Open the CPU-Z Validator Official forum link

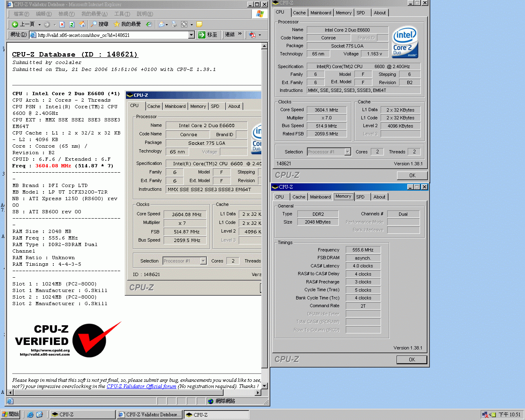tap(142, 386)
